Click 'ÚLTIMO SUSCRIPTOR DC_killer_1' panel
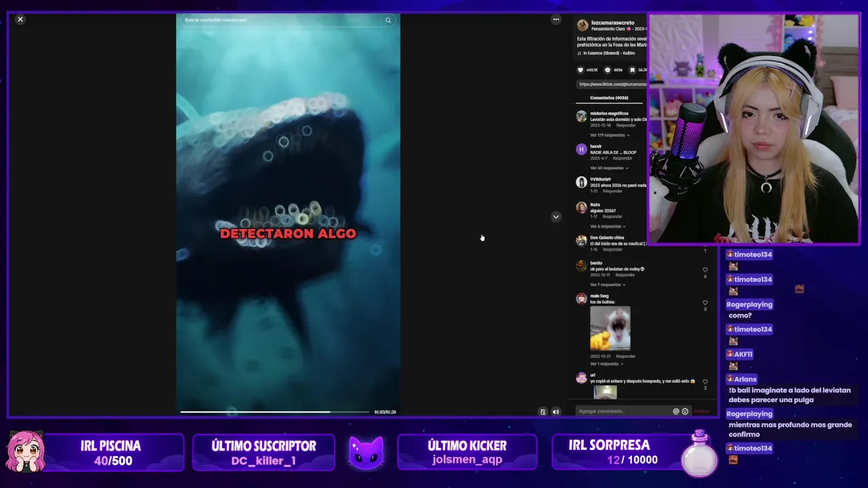 [264, 453]
